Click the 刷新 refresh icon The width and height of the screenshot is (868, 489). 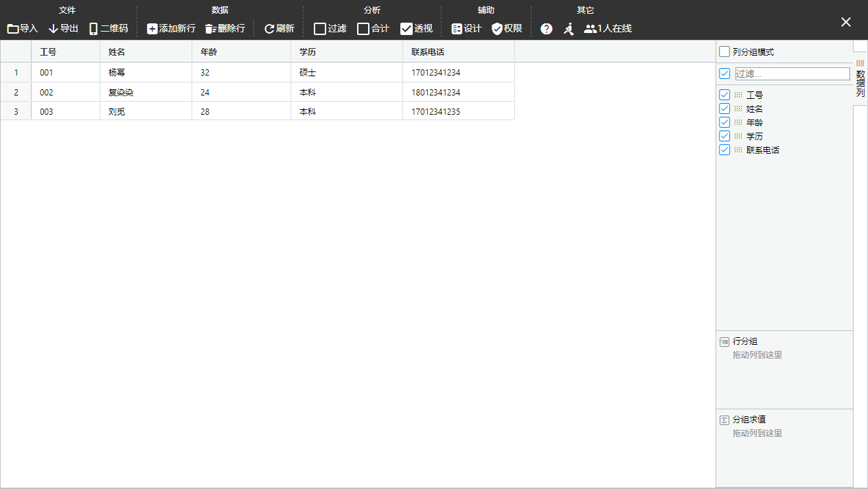[x=269, y=29]
